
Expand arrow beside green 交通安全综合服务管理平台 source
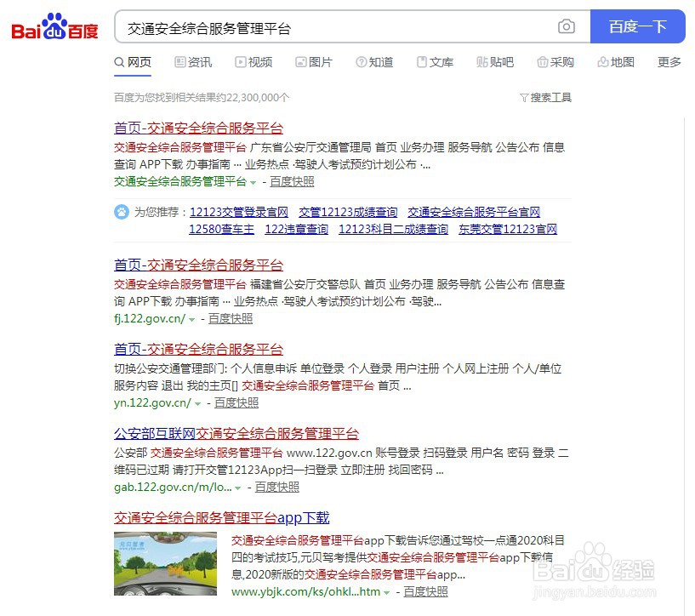pyautogui.click(x=254, y=183)
